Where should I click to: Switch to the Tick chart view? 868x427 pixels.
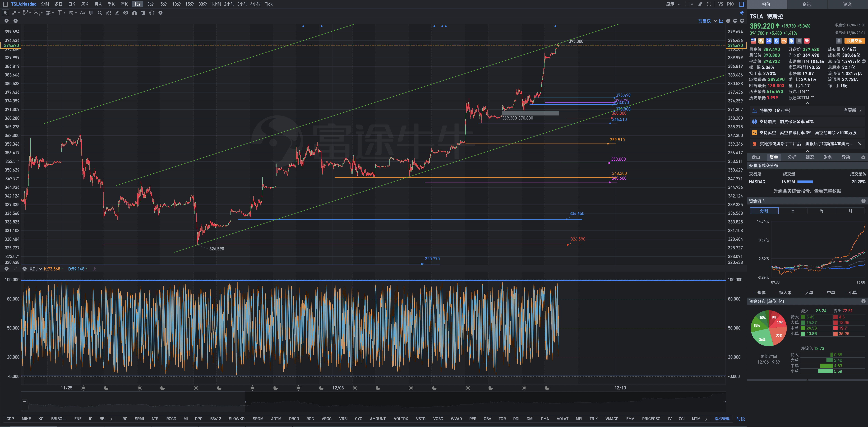[x=269, y=4]
